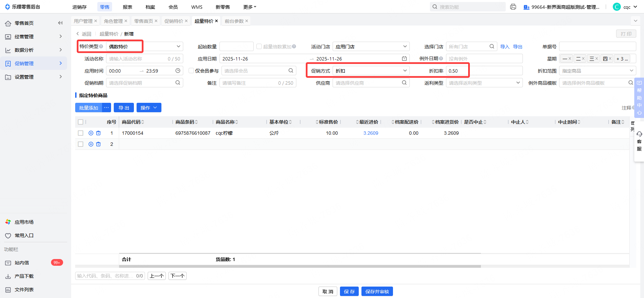This screenshot has width=644, height=298.
Task: Click the 保存并审核 button
Action: 377,291
